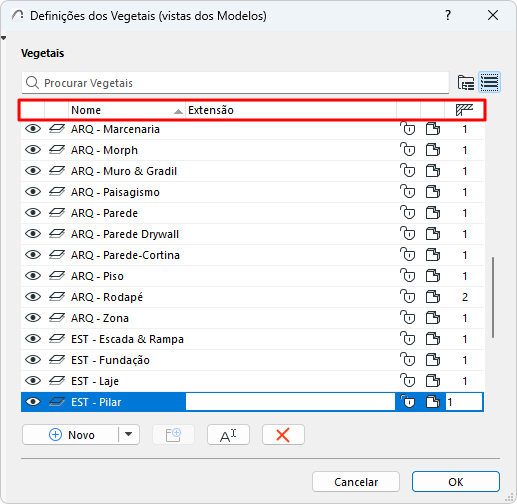Click pages icon of EST - Fundação row
Viewport: 517px width, 504px height.
433,360
